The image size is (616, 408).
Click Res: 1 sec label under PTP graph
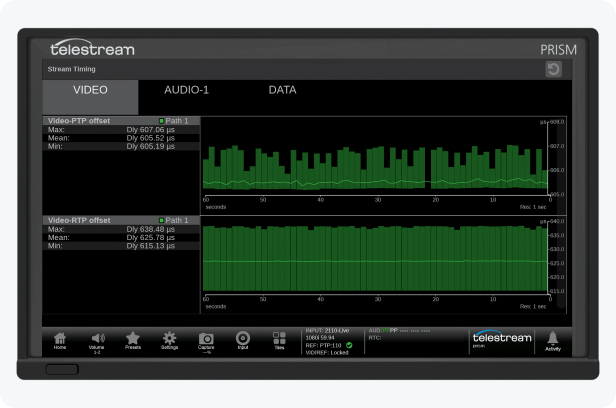click(533, 207)
